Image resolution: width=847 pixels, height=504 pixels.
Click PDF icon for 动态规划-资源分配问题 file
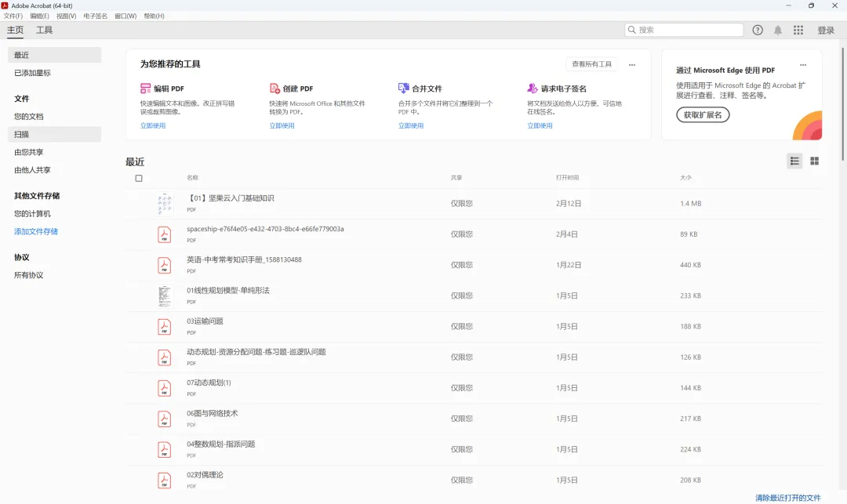(x=164, y=357)
